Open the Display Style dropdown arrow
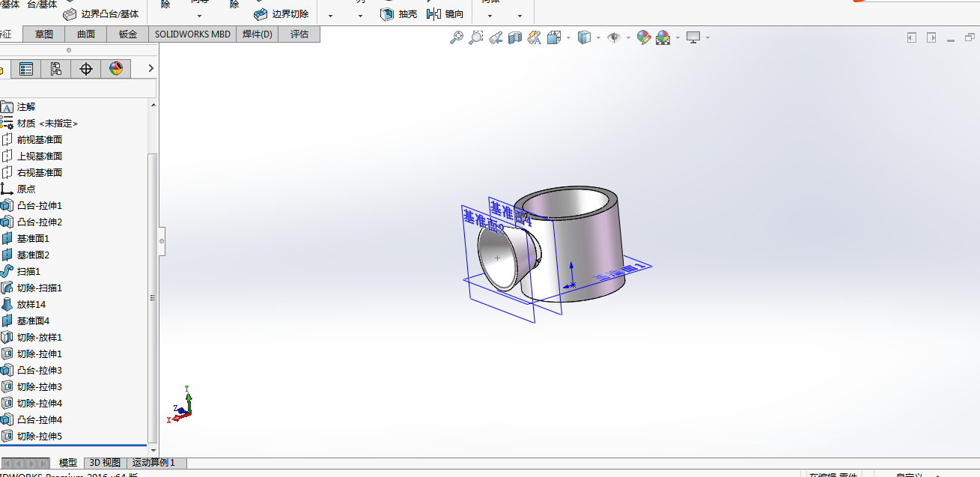This screenshot has height=477, width=980. (x=597, y=37)
